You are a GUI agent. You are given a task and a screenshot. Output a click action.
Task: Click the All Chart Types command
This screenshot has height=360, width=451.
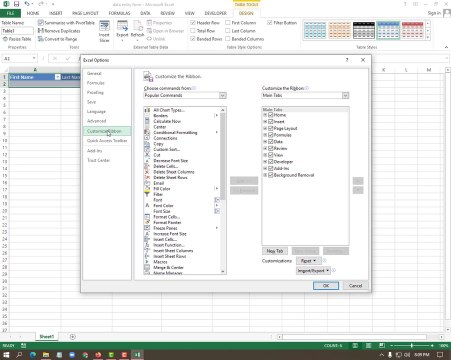pyautogui.click(x=169, y=110)
